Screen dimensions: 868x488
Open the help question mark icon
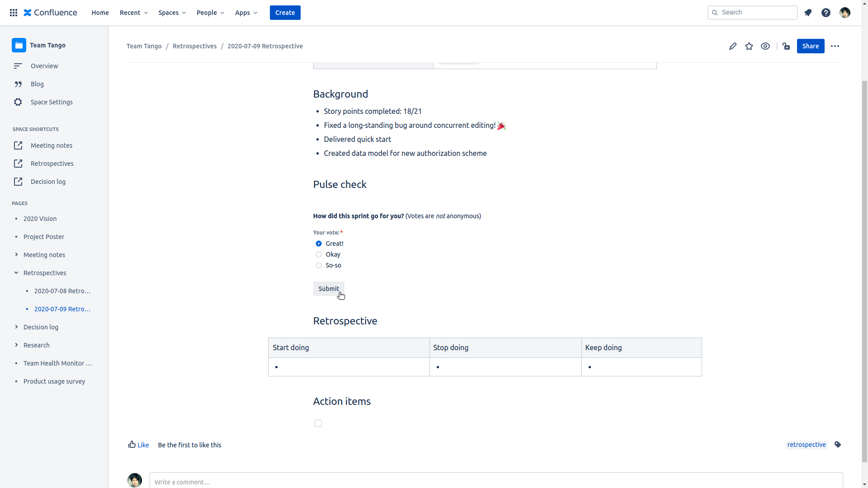click(x=826, y=13)
